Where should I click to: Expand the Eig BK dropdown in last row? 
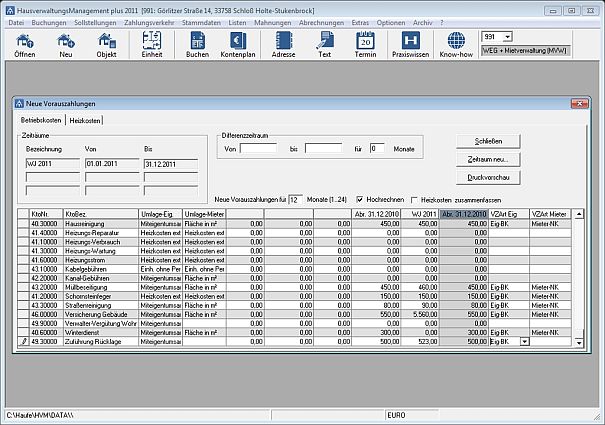525,342
